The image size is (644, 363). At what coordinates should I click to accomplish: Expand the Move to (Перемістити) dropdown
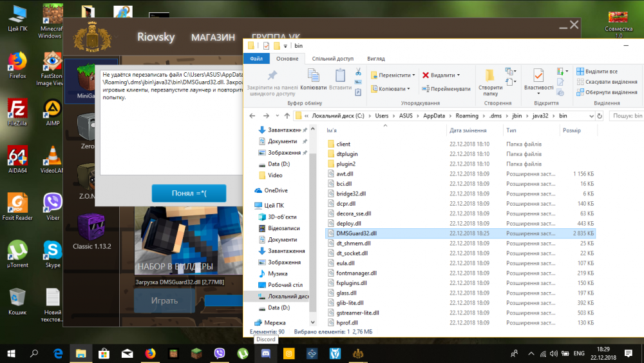click(413, 75)
